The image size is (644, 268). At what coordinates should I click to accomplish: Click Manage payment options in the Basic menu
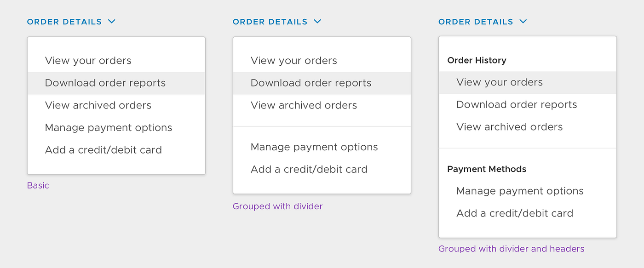point(109,127)
